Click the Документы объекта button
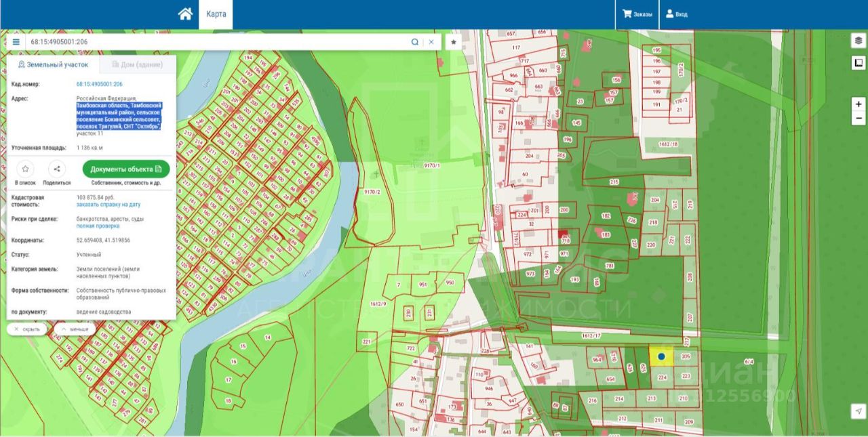Screen dimensions: 868x437 tap(125, 169)
